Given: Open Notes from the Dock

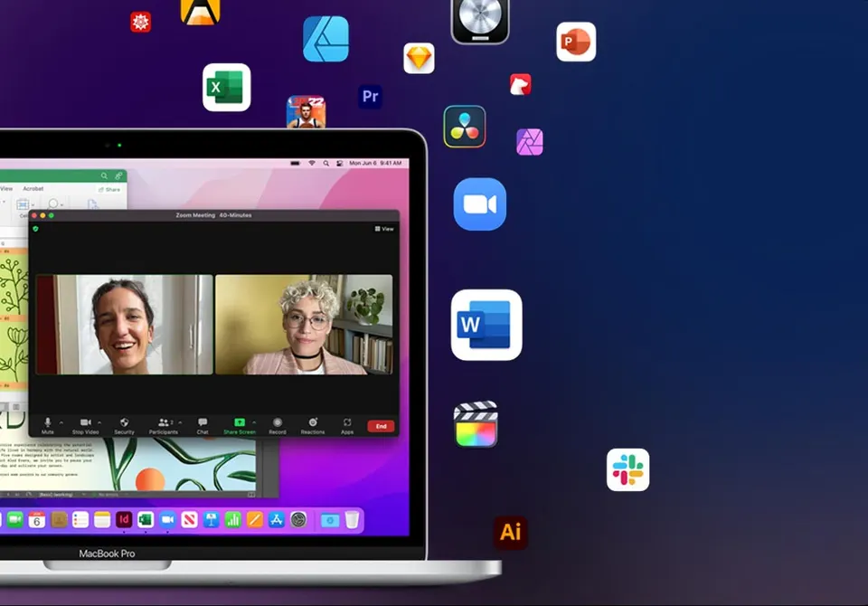Looking at the screenshot, I should pos(102,519).
